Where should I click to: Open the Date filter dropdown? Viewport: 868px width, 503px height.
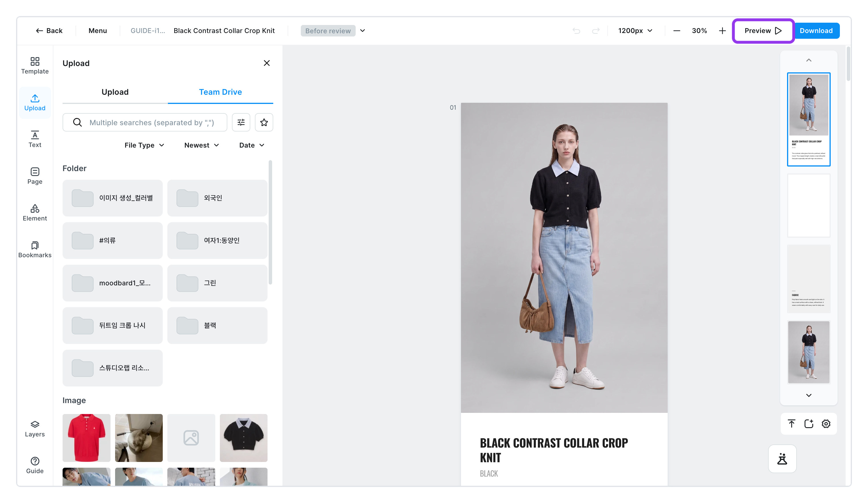[252, 145]
